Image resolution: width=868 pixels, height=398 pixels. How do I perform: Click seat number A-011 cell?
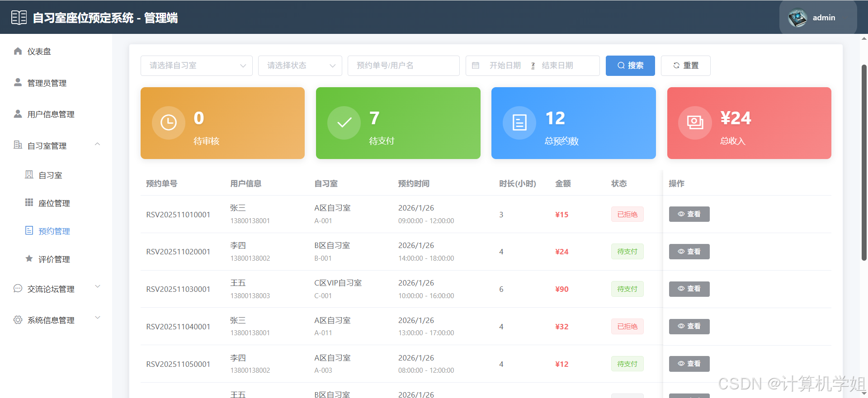323,333
